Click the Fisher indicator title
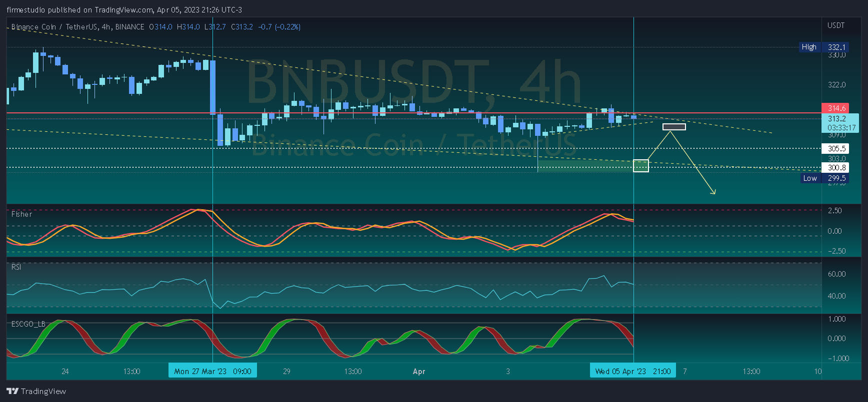Screen dimensions: 868x402 [x=21, y=214]
